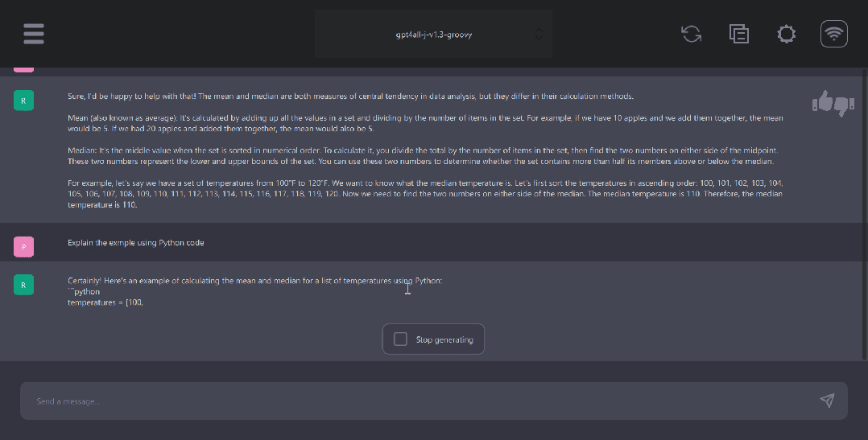
Task: Open the hamburger menu drawer
Action: [34, 33]
